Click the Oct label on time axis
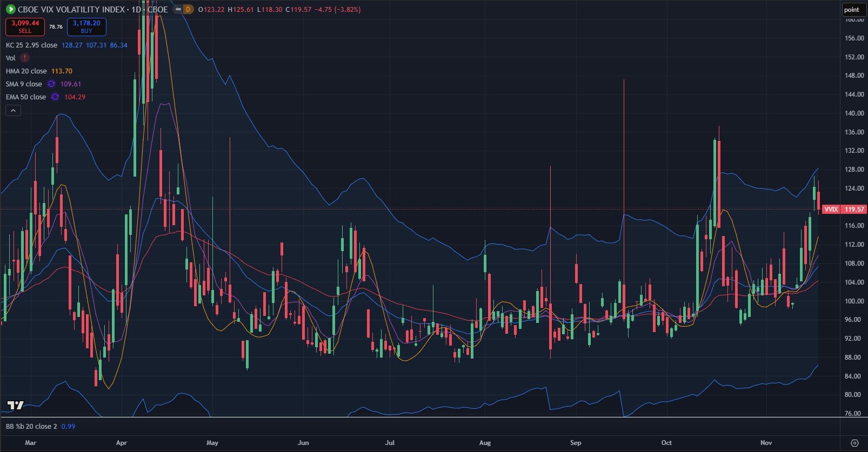 (x=666, y=443)
